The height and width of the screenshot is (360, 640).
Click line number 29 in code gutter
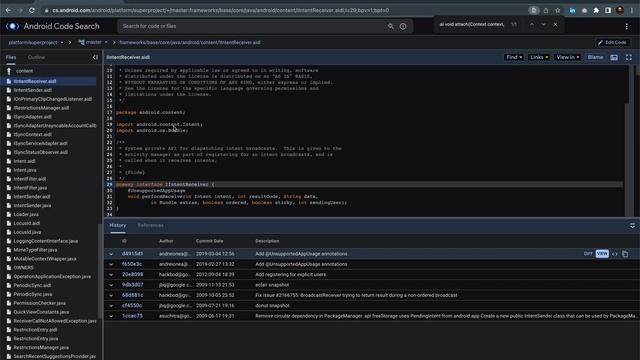(x=109, y=184)
